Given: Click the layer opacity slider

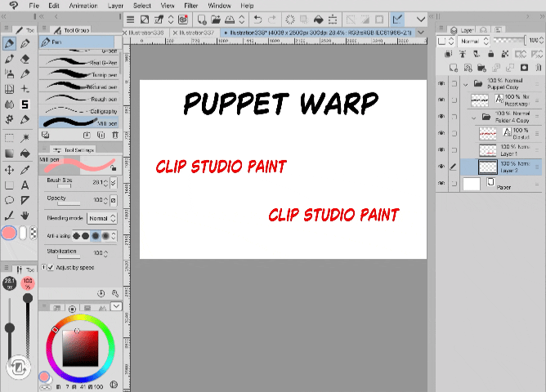Looking at the screenshot, I should click(x=510, y=41).
